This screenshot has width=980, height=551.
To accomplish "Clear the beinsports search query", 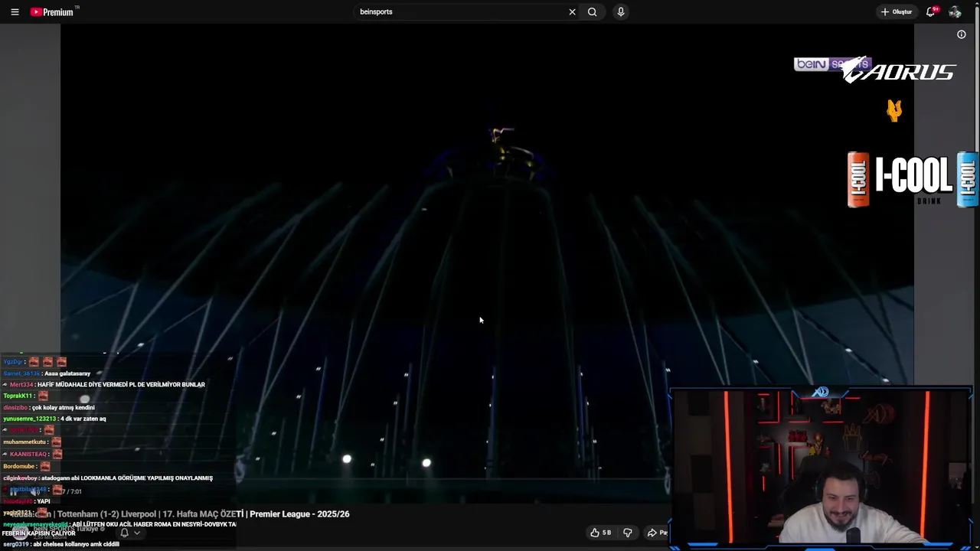I will click(572, 12).
